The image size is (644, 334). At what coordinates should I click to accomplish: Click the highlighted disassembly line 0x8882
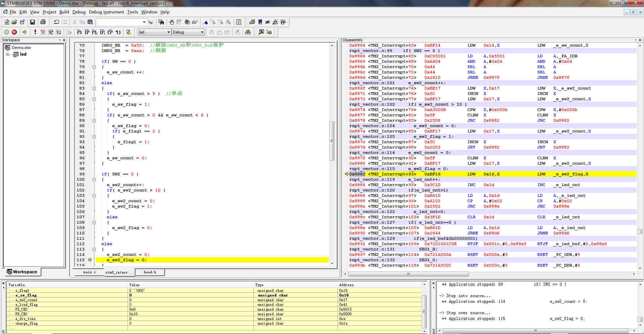(x=492, y=174)
